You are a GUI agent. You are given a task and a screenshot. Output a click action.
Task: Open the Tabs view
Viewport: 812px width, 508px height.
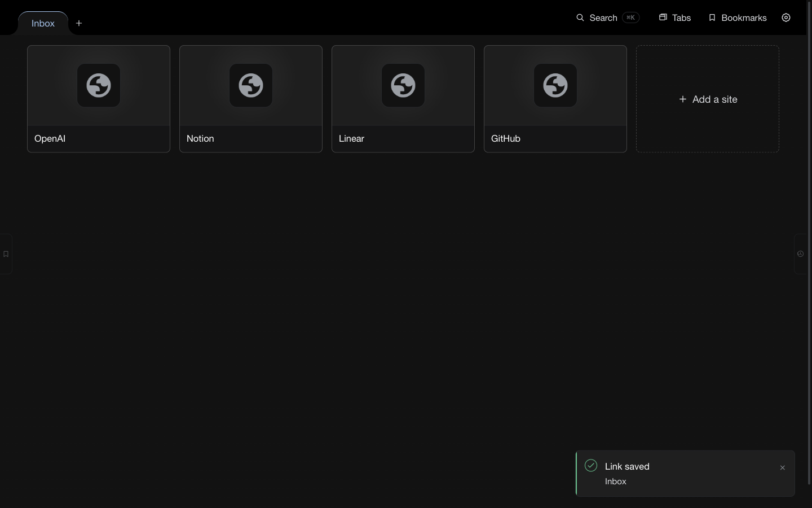[x=675, y=17]
